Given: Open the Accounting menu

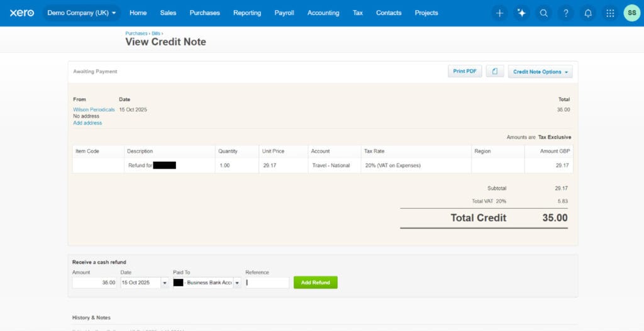Looking at the screenshot, I should click(323, 13).
